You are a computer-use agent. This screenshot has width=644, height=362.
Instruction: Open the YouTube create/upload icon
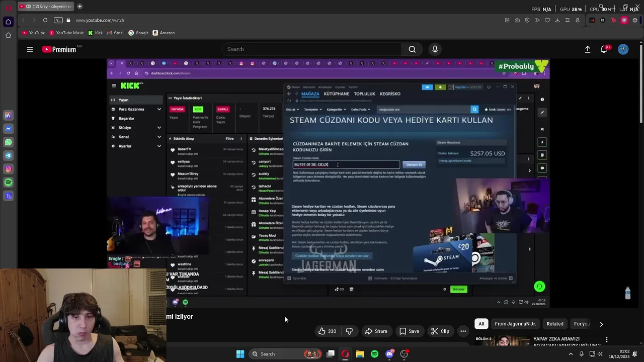pyautogui.click(x=587, y=49)
